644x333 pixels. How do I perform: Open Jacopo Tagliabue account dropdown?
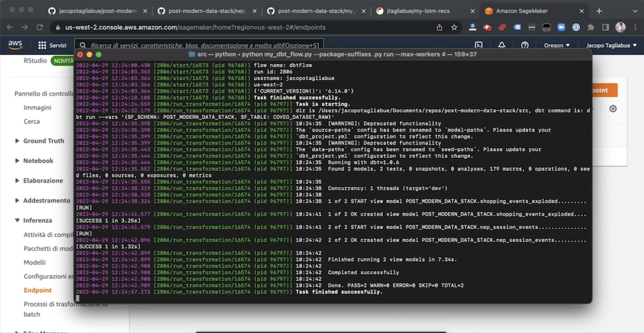611,45
